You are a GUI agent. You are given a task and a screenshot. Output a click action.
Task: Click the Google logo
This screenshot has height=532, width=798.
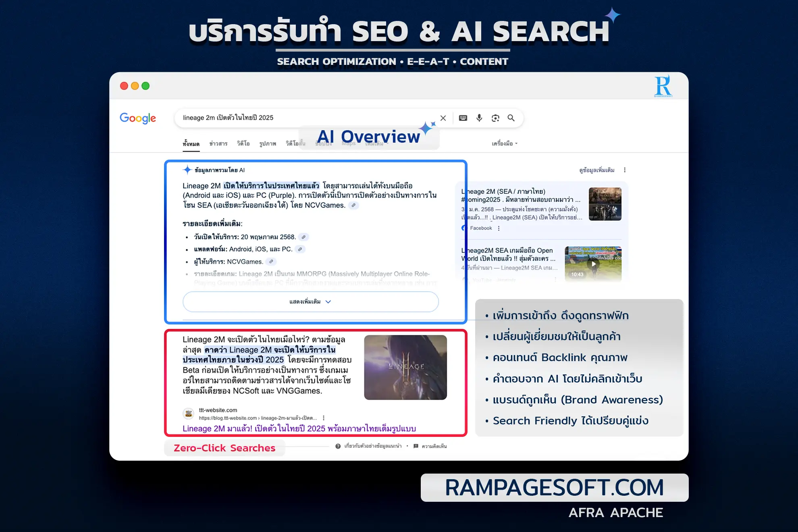(x=138, y=118)
